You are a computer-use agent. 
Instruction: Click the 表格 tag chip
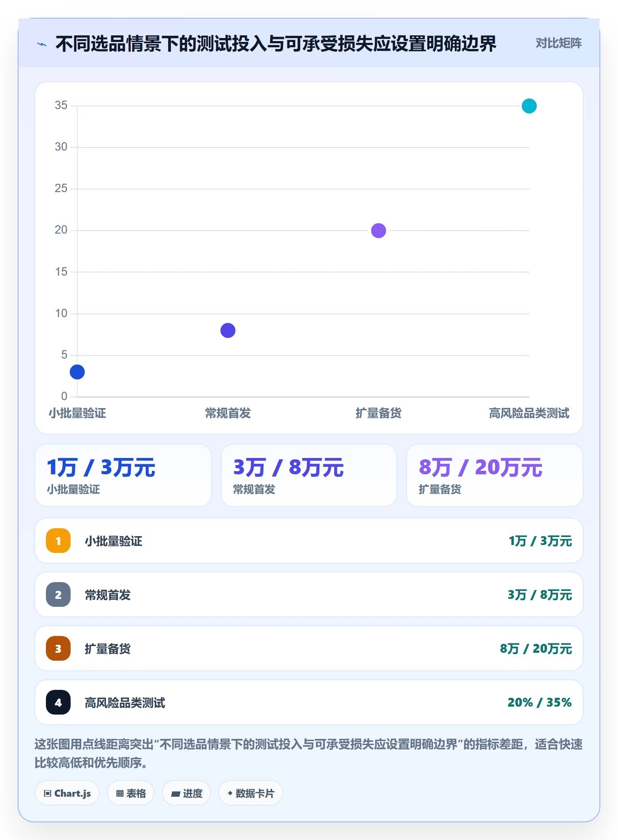tap(131, 793)
